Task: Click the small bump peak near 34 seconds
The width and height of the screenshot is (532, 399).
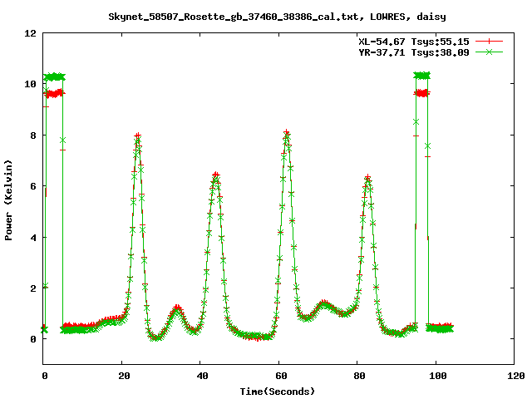Action: (177, 308)
